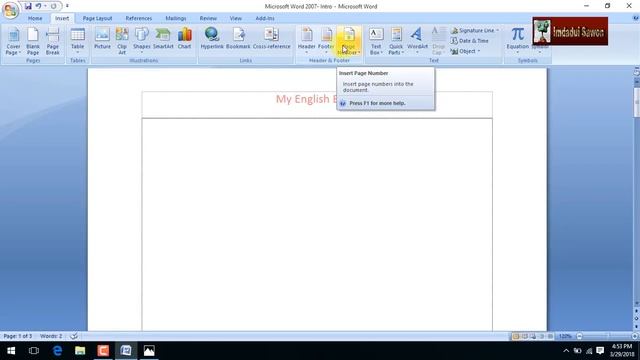Click the vertical scrollbar thumb
Screen dimensions: 640x360
[x=636, y=102]
